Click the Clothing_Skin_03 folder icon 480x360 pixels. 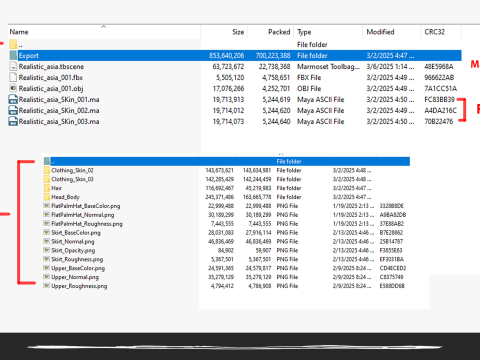(x=47, y=179)
